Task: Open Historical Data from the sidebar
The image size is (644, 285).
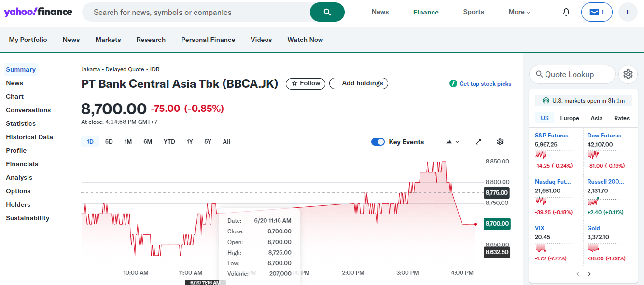Action: [29, 136]
